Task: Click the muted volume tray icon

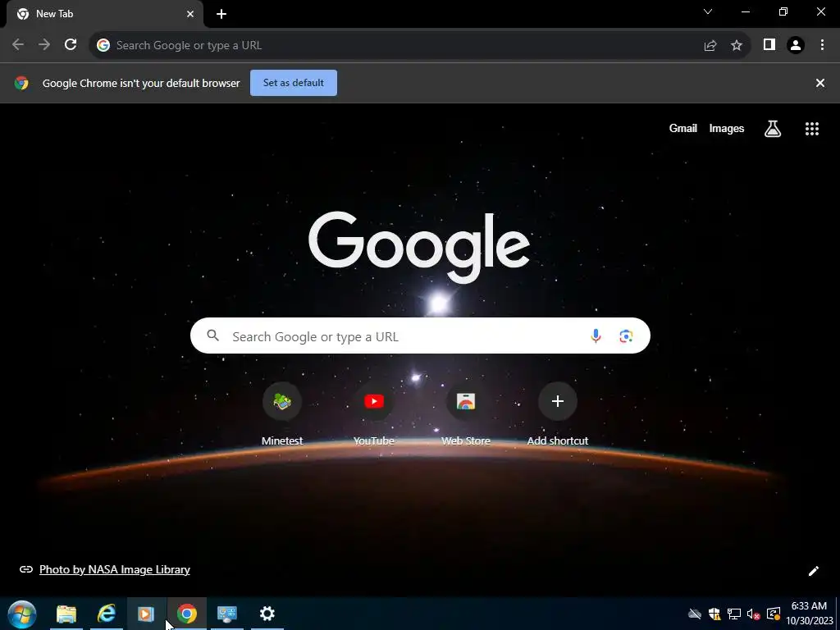Action: point(754,614)
